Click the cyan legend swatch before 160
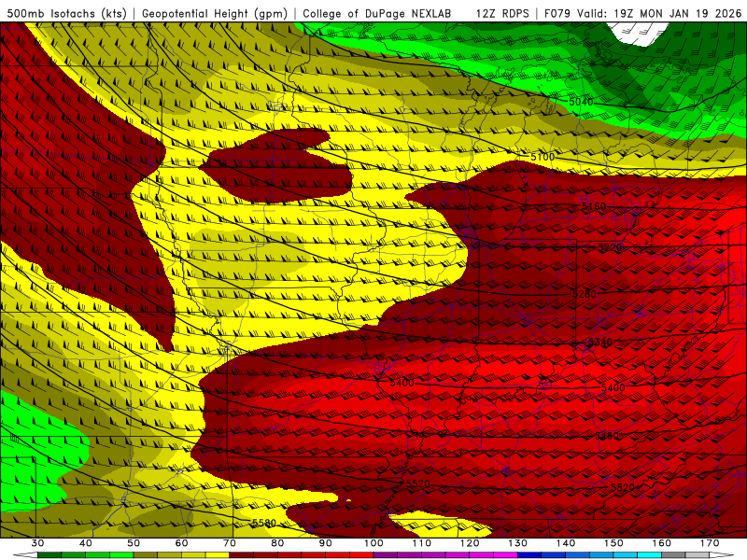The height and width of the screenshot is (560, 747). 649,555
